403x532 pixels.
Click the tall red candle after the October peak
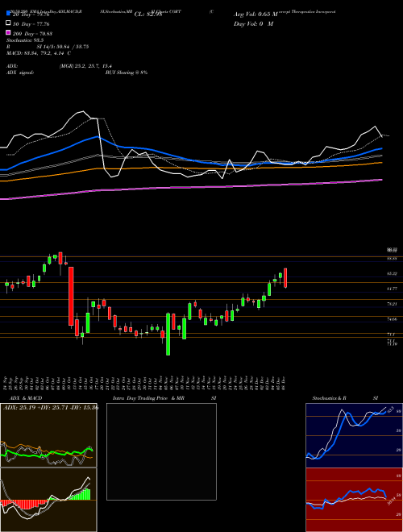[x=71, y=296]
